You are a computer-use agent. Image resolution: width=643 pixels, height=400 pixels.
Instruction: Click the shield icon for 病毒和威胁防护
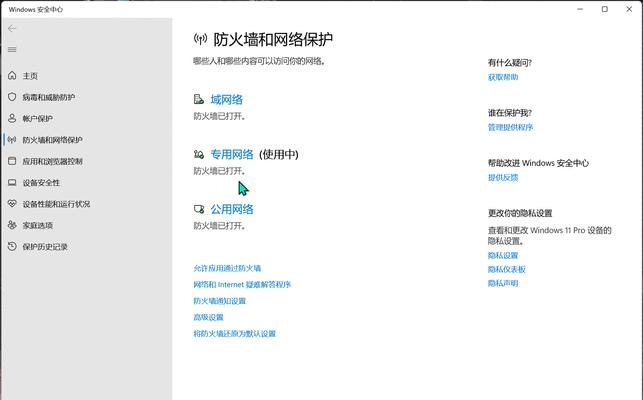coord(12,97)
